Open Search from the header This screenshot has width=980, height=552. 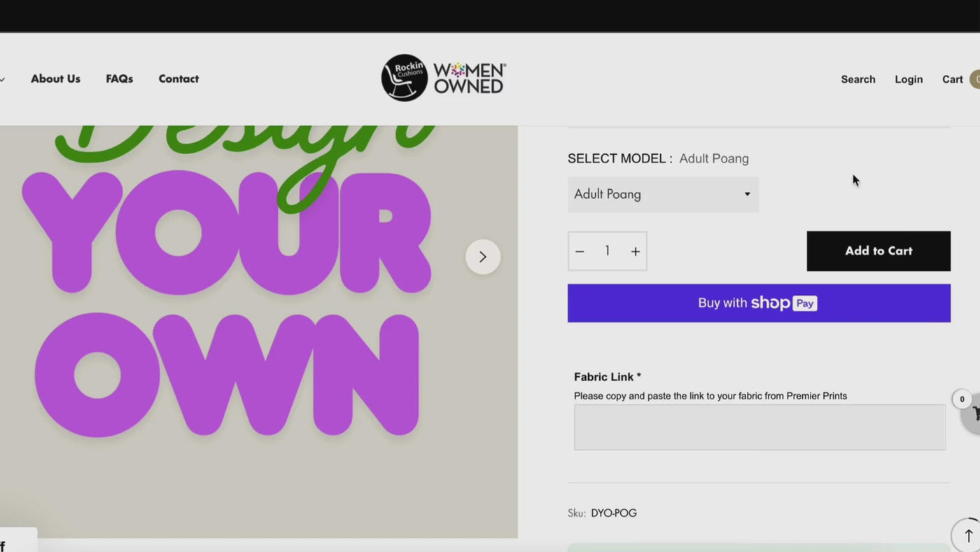pos(857,80)
